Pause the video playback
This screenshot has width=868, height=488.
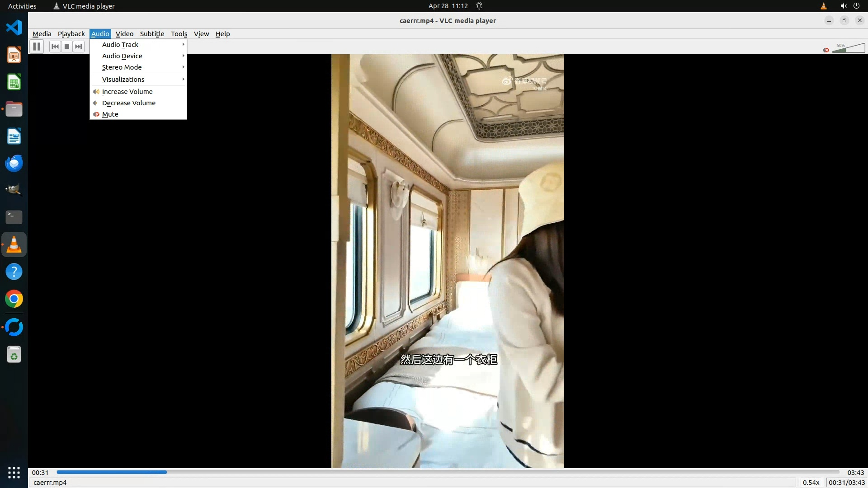pyautogui.click(x=37, y=46)
